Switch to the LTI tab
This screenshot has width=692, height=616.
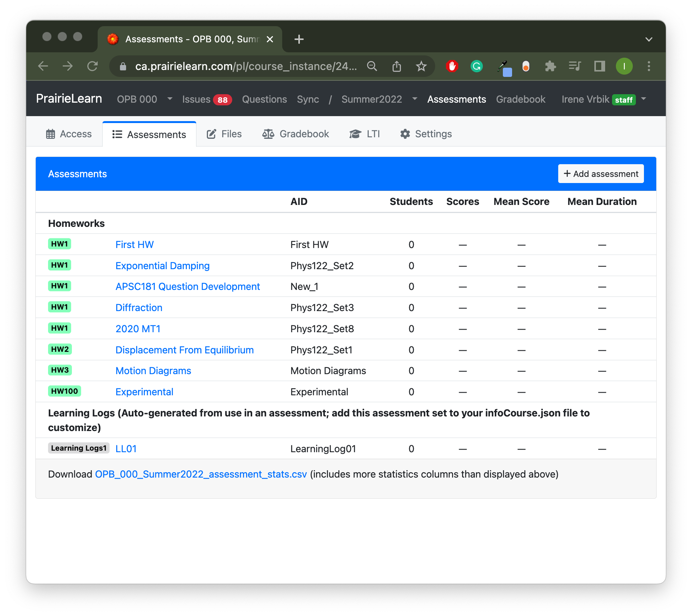point(364,134)
